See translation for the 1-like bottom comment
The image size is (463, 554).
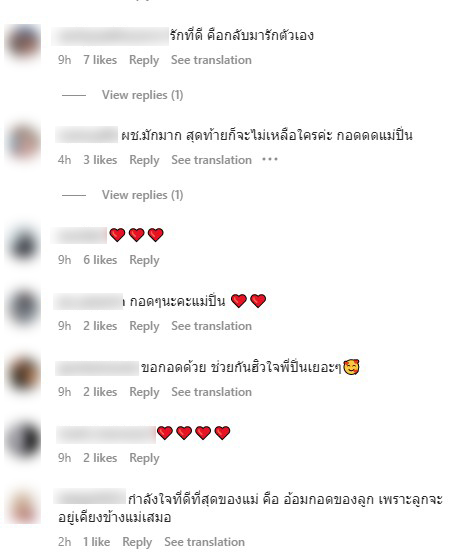click(x=204, y=542)
